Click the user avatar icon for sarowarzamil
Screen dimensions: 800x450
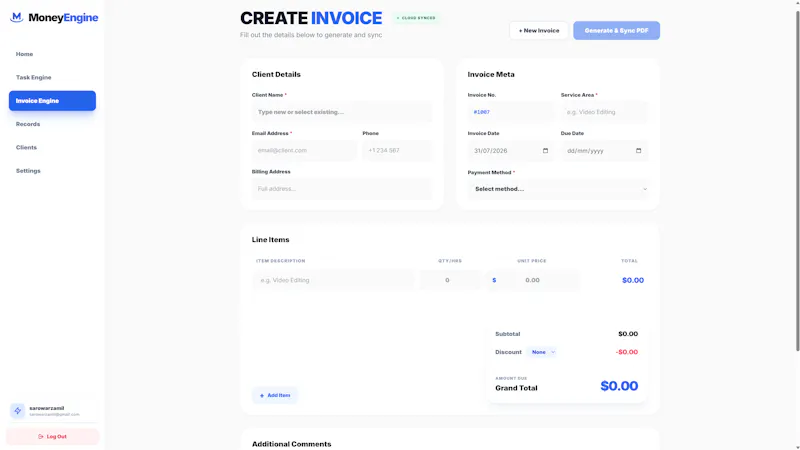coord(17,411)
